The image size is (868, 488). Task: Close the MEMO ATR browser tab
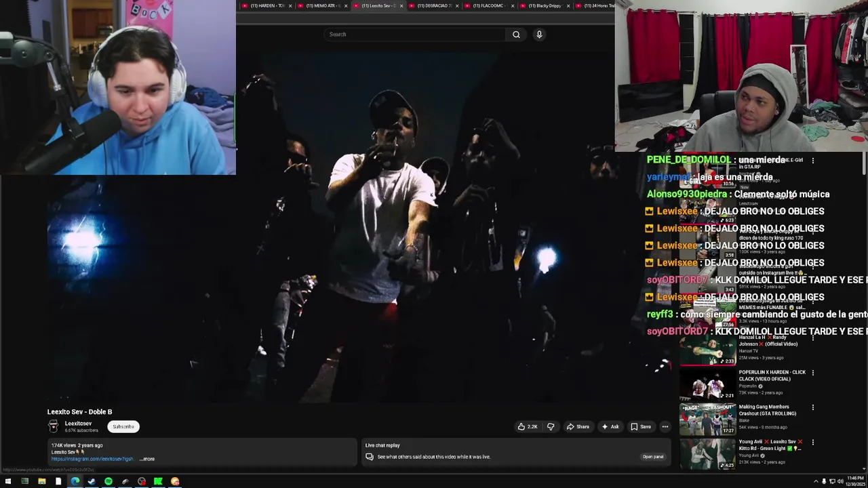pos(346,6)
